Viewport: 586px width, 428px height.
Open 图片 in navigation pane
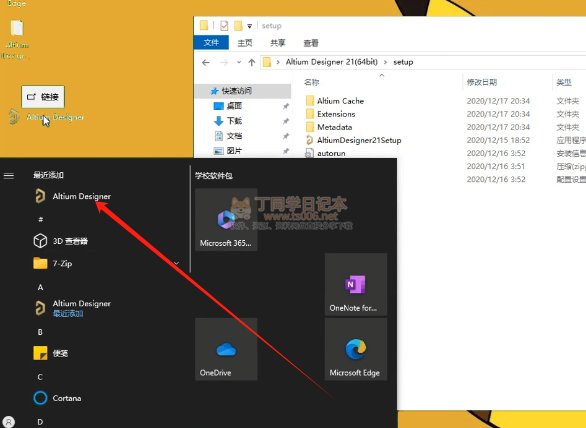pos(234,151)
